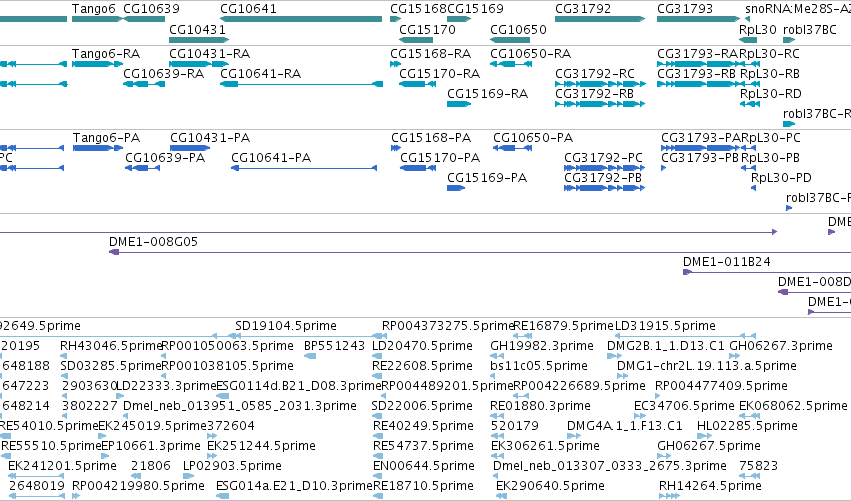
Task: Select the 'CG10639-RA' transcript label
Action: [163, 74]
